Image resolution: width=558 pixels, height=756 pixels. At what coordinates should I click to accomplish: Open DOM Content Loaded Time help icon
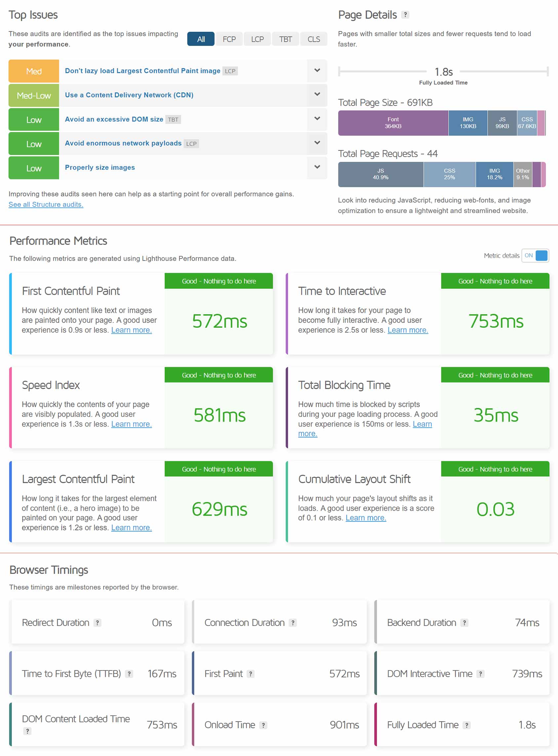pos(27,731)
